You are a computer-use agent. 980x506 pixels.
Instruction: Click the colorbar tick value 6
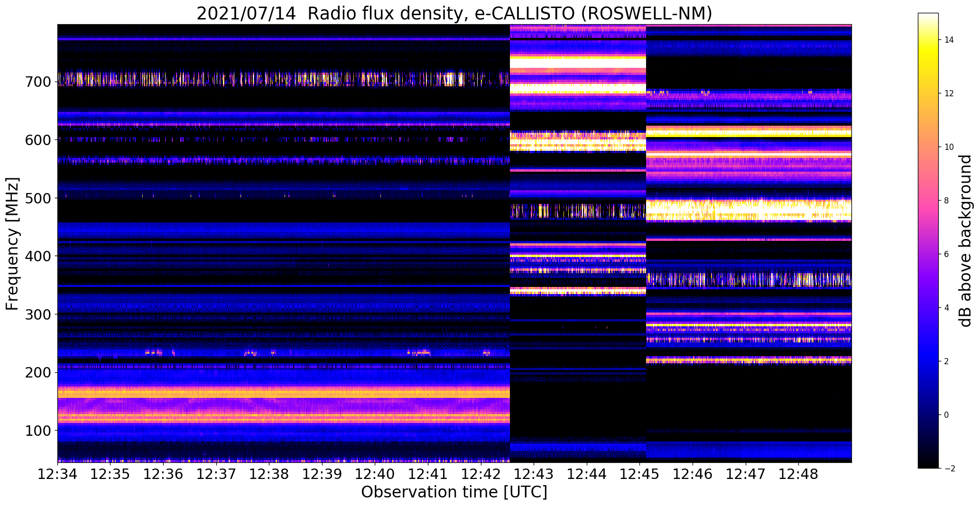pos(947,254)
